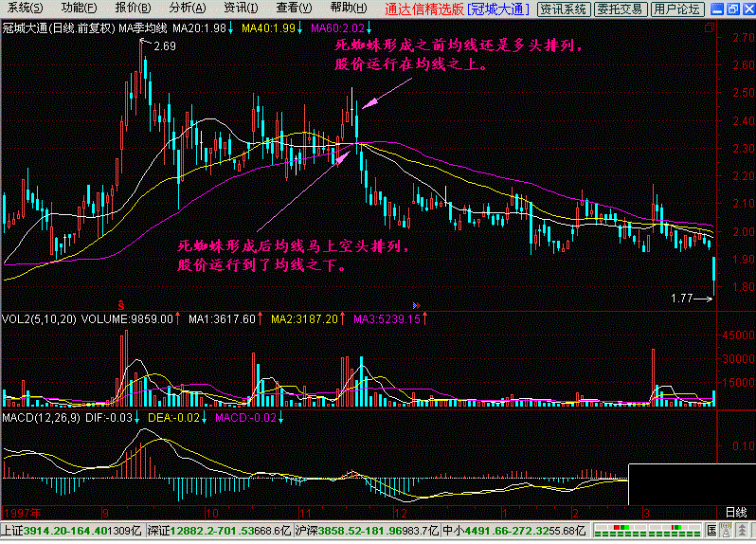This screenshot has width=756, height=544.
Task: Click the first red-green market indicator strip
Action: [x=621, y=531]
